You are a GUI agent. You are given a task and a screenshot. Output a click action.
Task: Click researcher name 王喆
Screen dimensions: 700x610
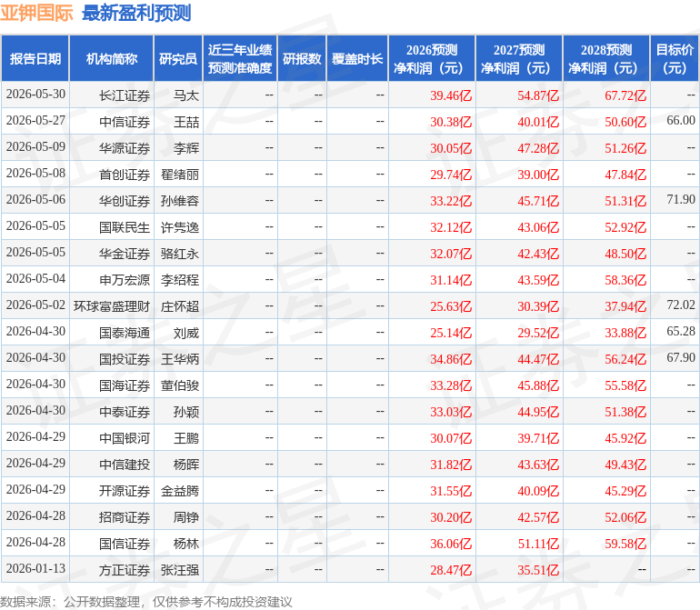[186, 122]
